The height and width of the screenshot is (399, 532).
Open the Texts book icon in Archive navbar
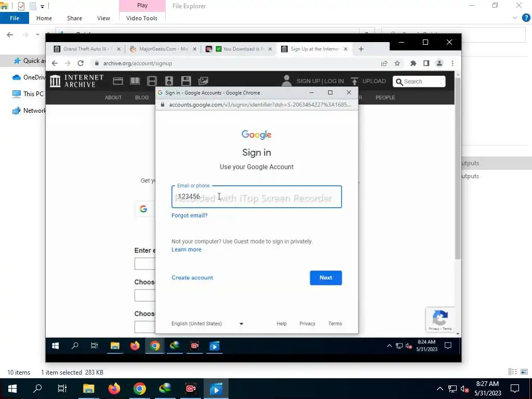[135, 81]
